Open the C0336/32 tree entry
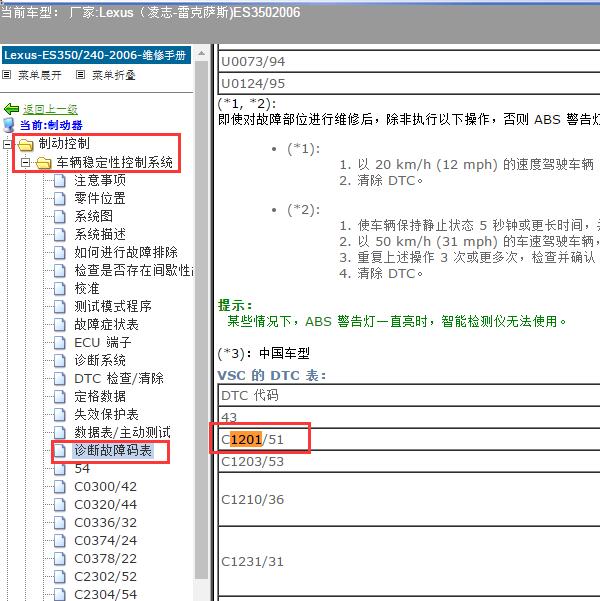 click(x=105, y=522)
